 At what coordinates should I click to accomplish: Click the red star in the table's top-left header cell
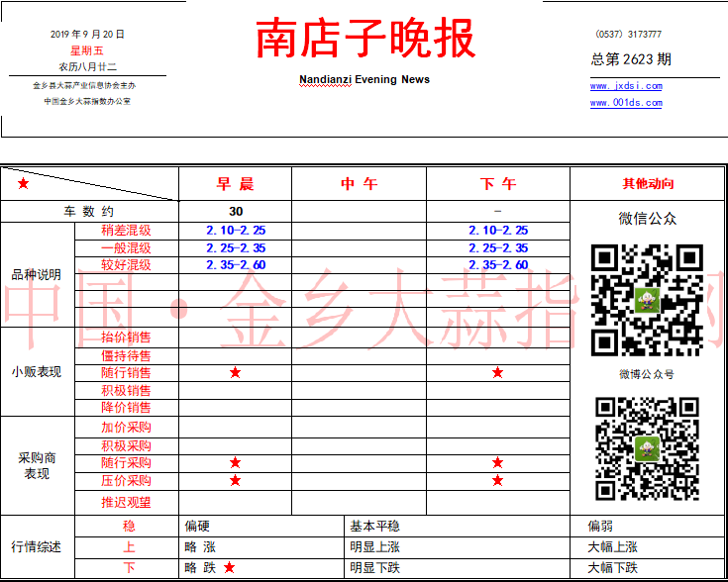(23, 184)
